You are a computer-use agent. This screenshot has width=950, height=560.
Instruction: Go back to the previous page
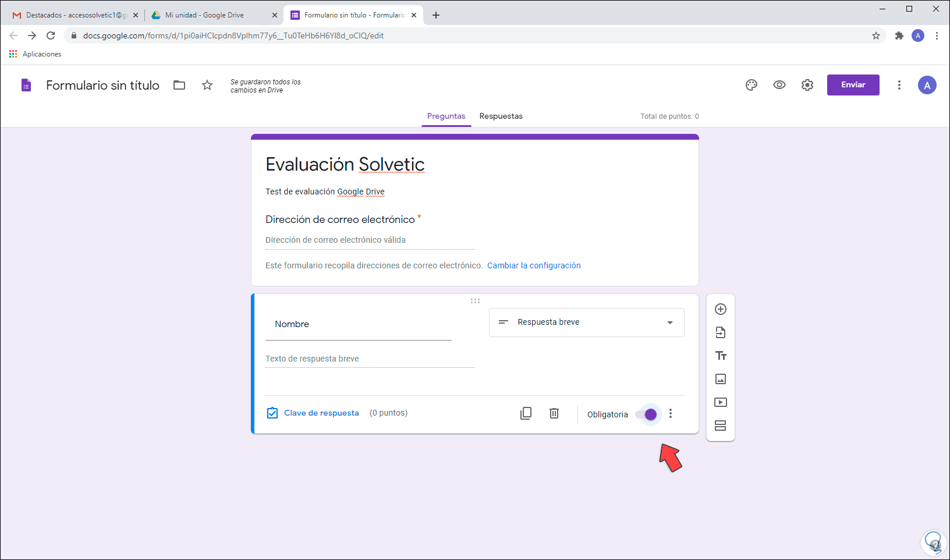pos(13,36)
